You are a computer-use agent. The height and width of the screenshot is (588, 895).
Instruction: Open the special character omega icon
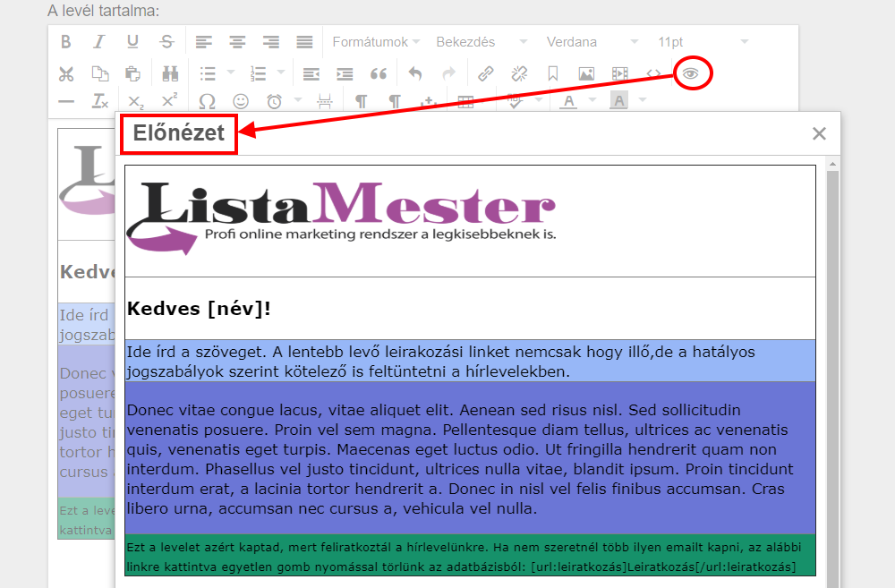(207, 102)
